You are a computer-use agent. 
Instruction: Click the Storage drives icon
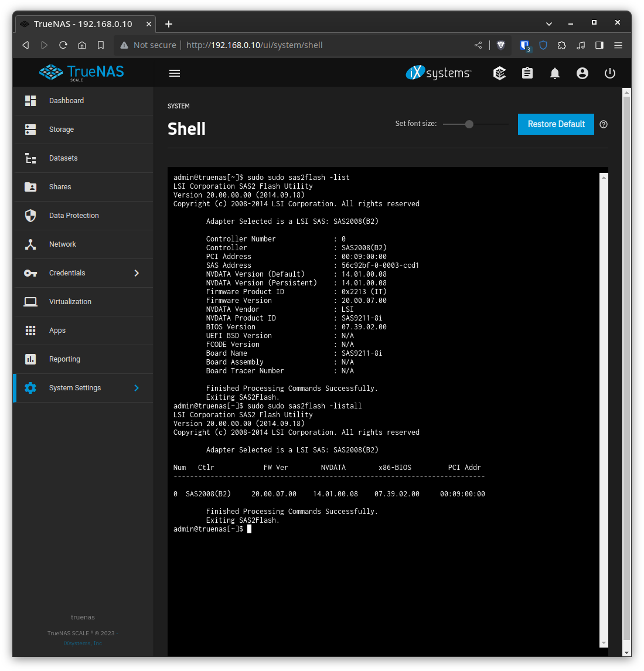tap(30, 130)
